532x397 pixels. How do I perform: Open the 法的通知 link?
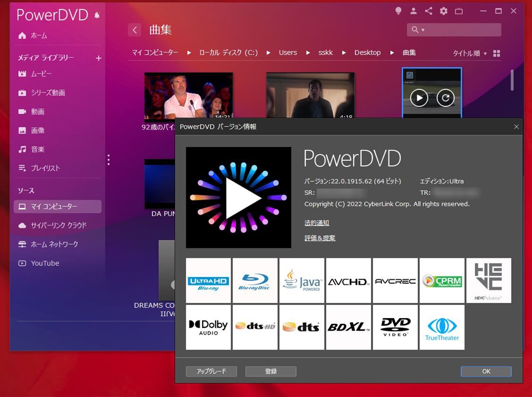tap(316, 223)
